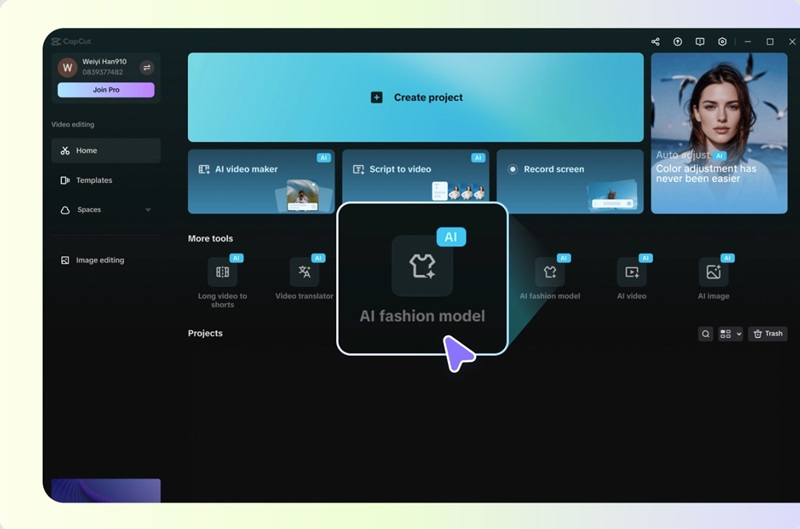Open the AI fashion model tool icon
Image resolution: width=800 pixels, height=529 pixels.
pyautogui.click(x=549, y=272)
